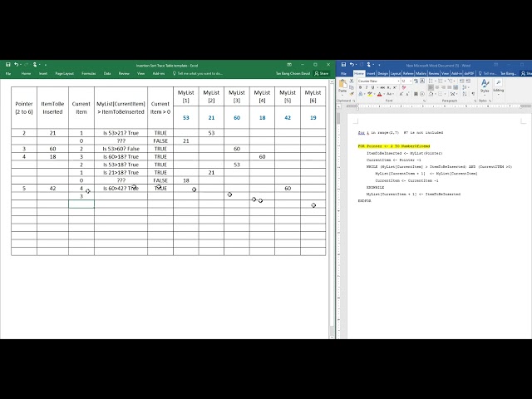Screen dimensions: 532x399
Task: Open the Insert tab in Word
Action: (x=371, y=73)
